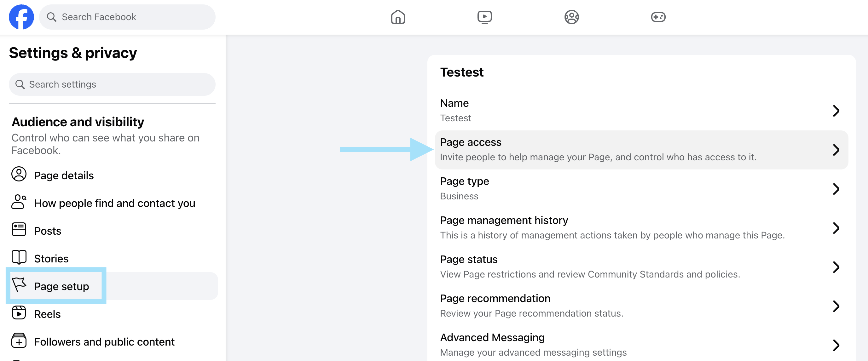Image resolution: width=868 pixels, height=361 pixels.
Task: Open the Gaming controller icon
Action: [x=658, y=17]
